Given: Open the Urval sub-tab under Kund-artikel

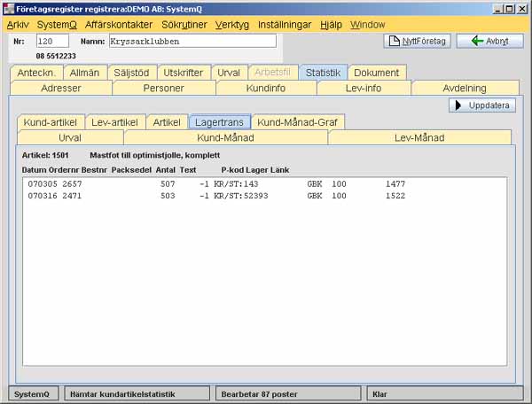Looking at the screenshot, I should (x=70, y=137).
